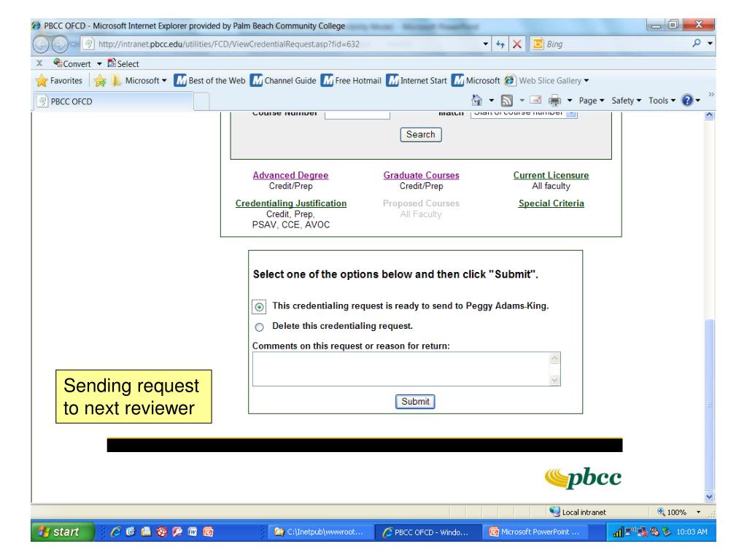747x560 pixels.
Task: Click the Search button
Action: 421,135
